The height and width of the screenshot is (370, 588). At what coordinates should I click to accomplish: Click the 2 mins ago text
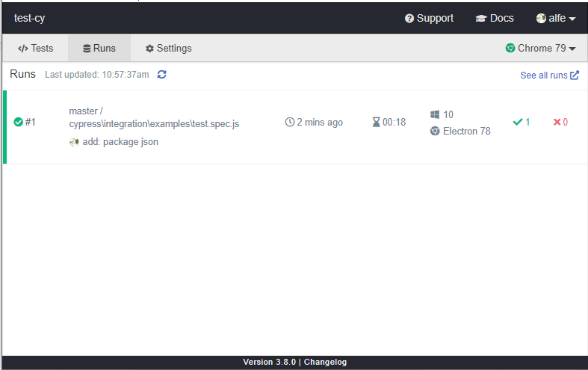tap(320, 123)
